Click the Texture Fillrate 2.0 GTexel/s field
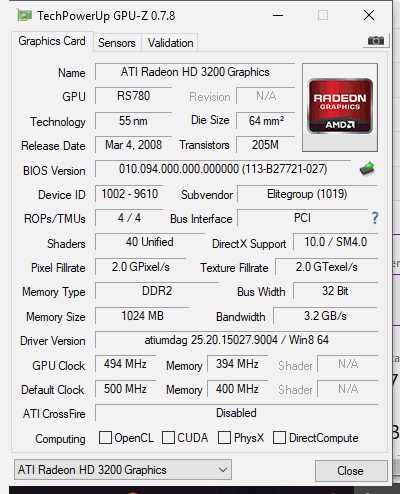This screenshot has height=494, width=400. [x=327, y=267]
